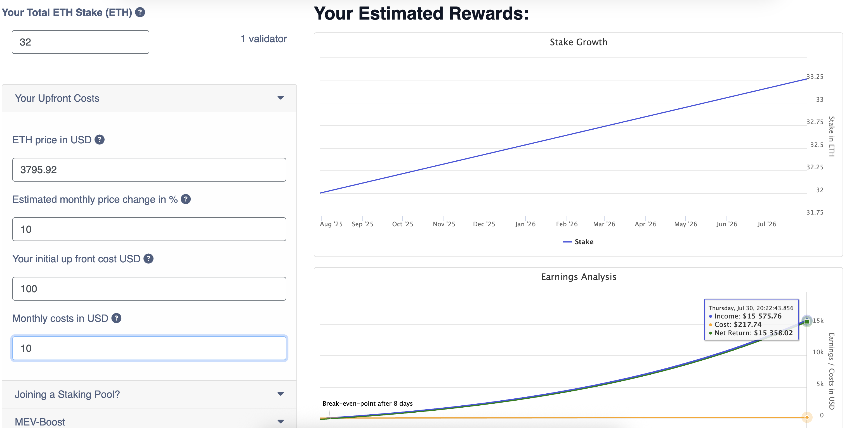Image resolution: width=868 pixels, height=428 pixels.
Task: Click the monthly price change percent field
Action: click(149, 229)
